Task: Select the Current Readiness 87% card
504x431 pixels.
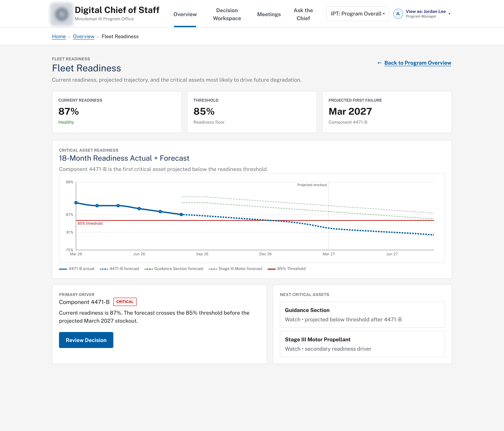Action: click(117, 112)
